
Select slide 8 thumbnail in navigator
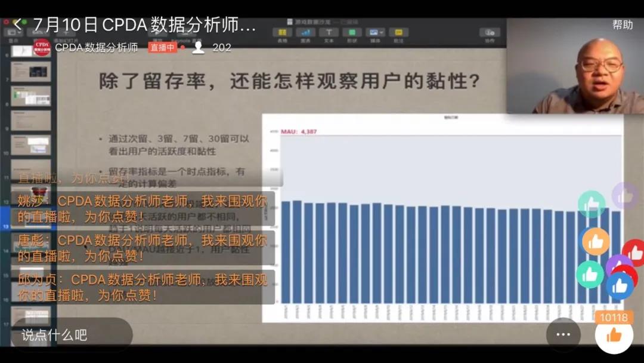pyautogui.click(x=31, y=96)
